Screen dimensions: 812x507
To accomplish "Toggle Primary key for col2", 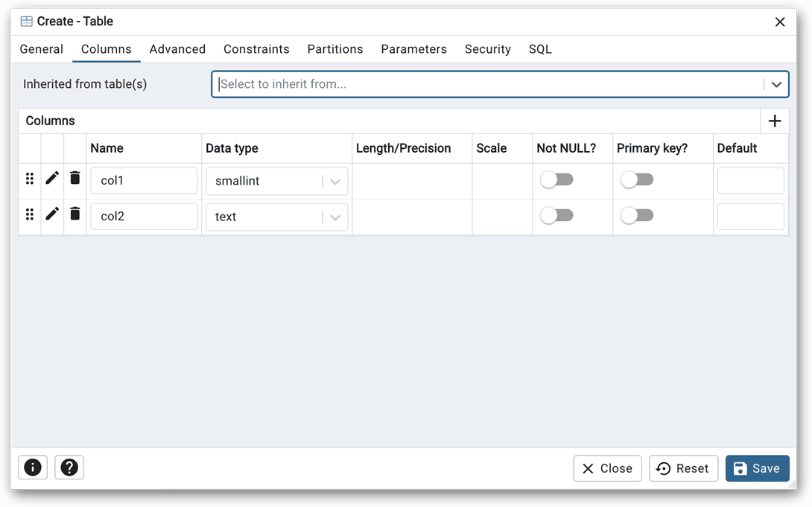I will coord(637,215).
